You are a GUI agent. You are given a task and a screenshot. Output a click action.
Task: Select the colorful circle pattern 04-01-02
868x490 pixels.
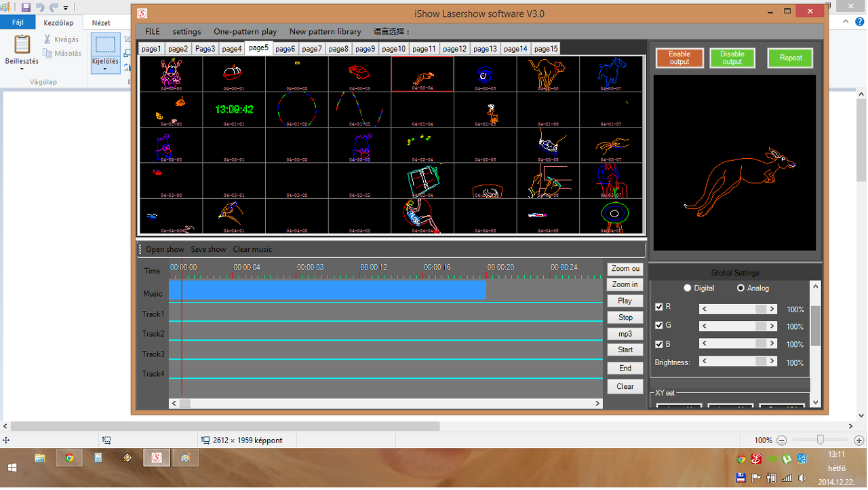click(x=296, y=109)
